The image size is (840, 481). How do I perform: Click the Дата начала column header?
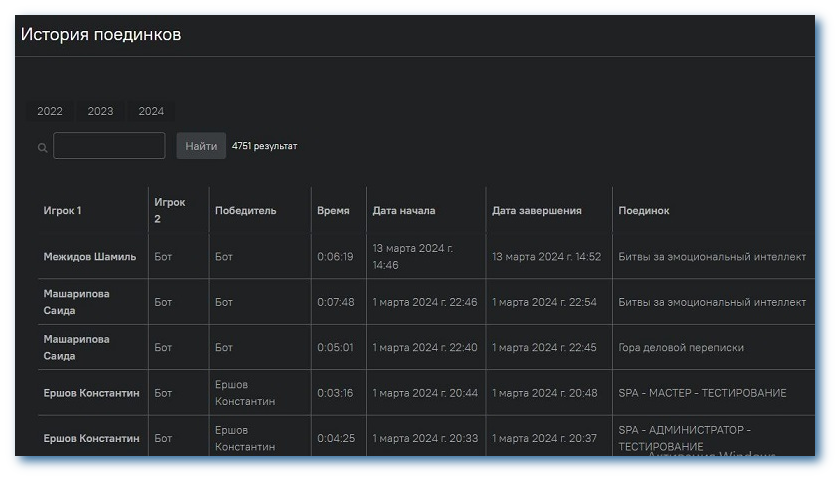pyautogui.click(x=404, y=211)
